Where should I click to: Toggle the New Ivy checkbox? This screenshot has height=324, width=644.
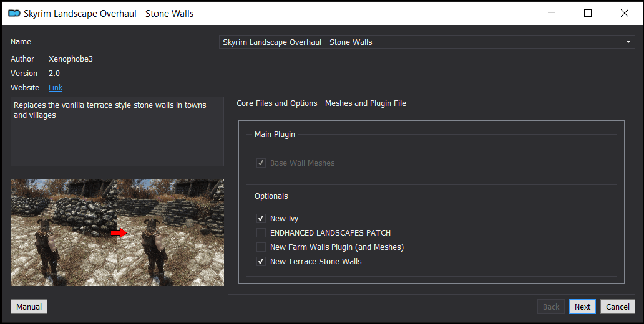tap(261, 219)
